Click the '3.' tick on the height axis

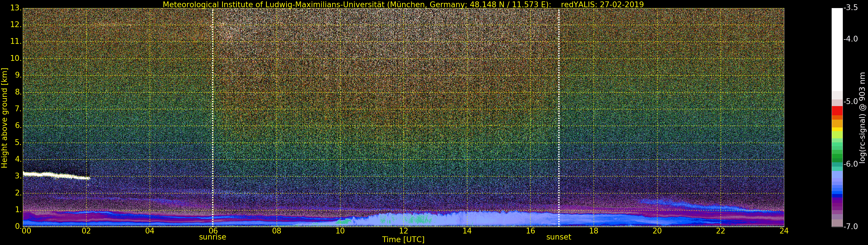pyautogui.click(x=18, y=176)
